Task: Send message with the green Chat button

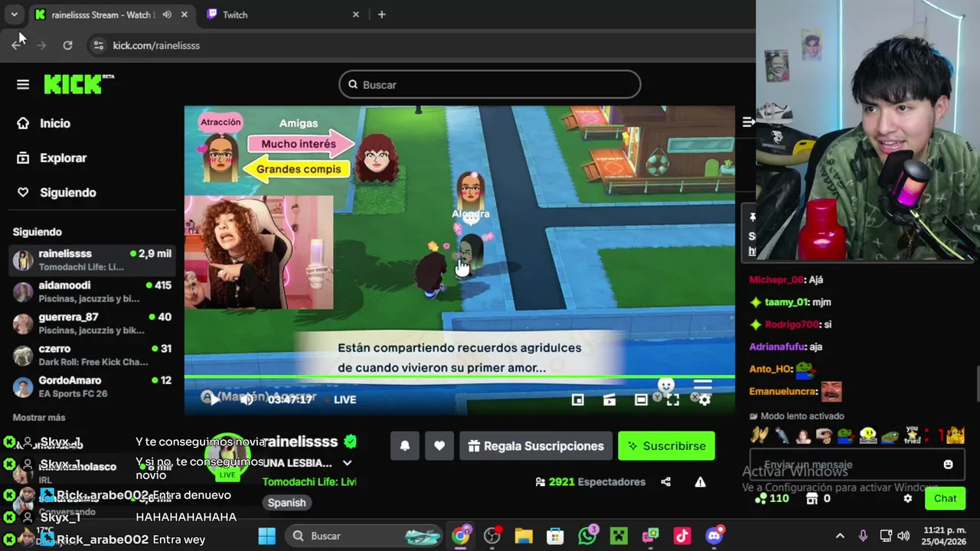Action: click(946, 498)
